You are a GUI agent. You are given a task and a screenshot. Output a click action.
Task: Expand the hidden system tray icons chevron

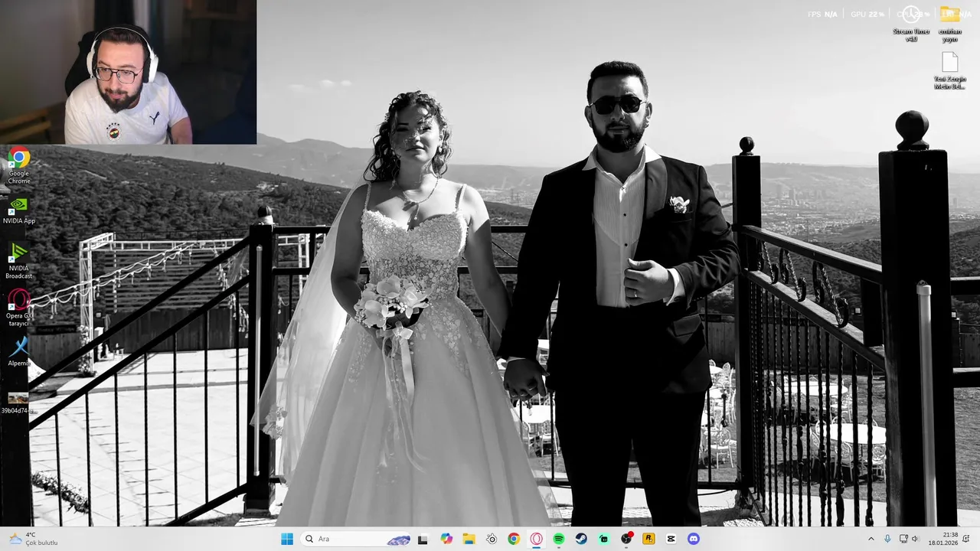pyautogui.click(x=871, y=539)
